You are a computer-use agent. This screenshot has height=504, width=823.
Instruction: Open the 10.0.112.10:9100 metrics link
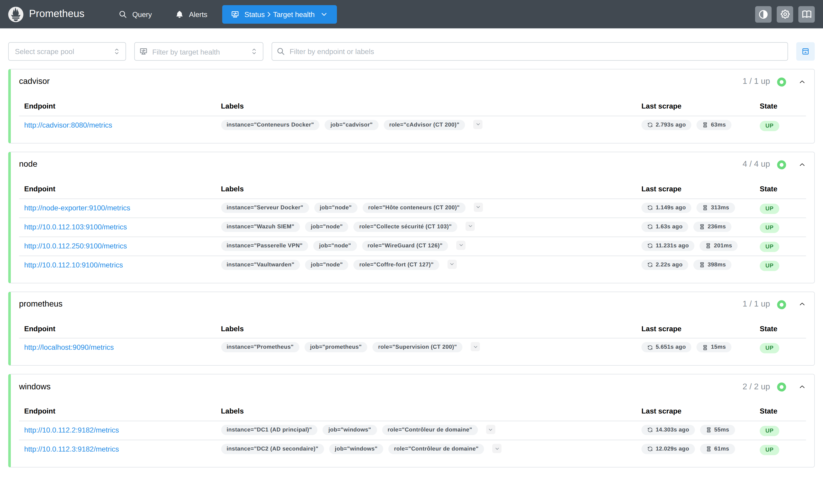click(x=74, y=265)
